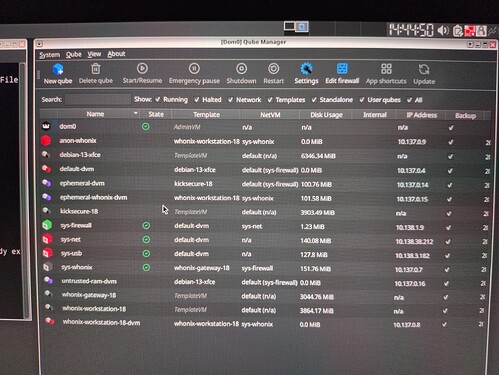Toggle the All filter checkbox
This screenshot has height=375, width=499.
tap(409, 100)
